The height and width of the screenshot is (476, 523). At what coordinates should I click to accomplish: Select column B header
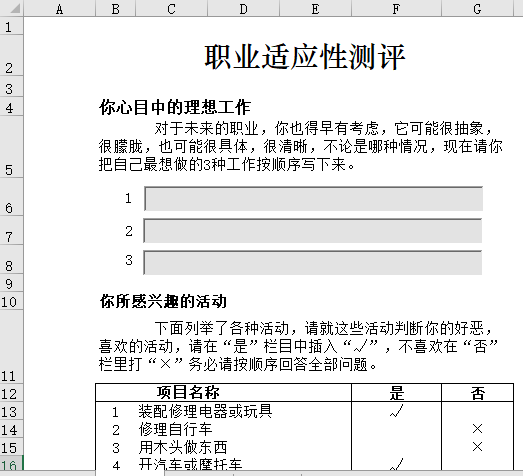[115, 8]
